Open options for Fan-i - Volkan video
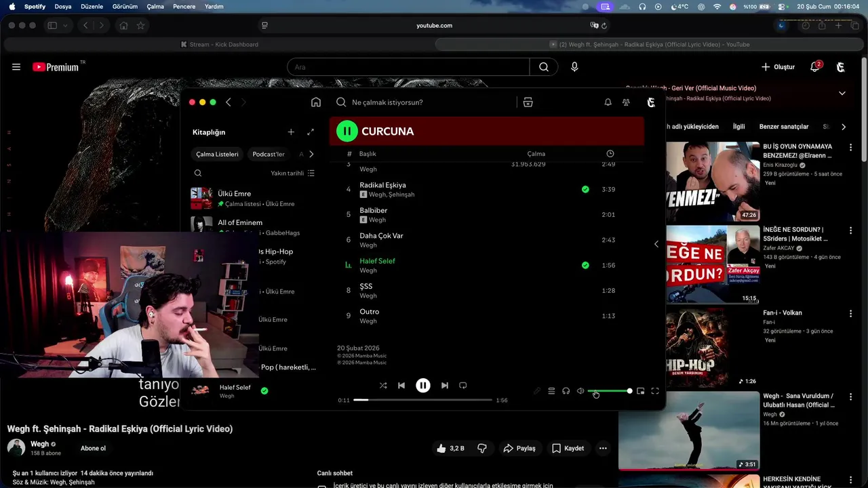This screenshot has width=868, height=488. tap(850, 314)
